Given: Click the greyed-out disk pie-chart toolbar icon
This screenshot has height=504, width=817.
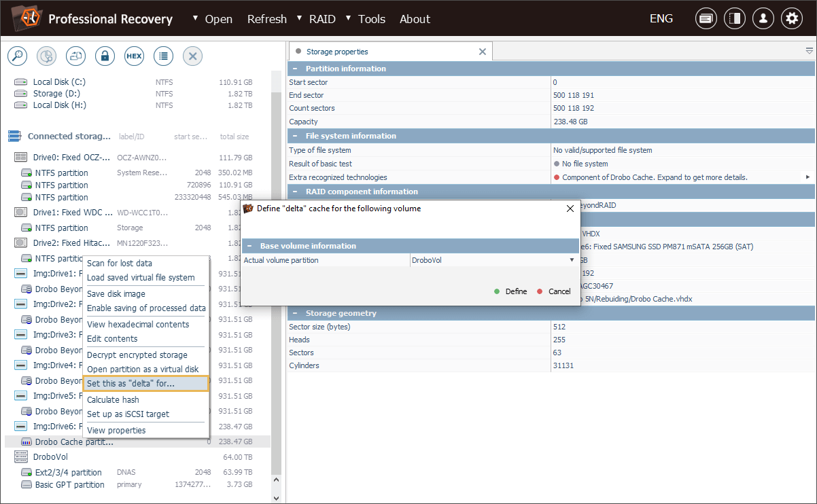Looking at the screenshot, I should pyautogui.click(x=46, y=56).
